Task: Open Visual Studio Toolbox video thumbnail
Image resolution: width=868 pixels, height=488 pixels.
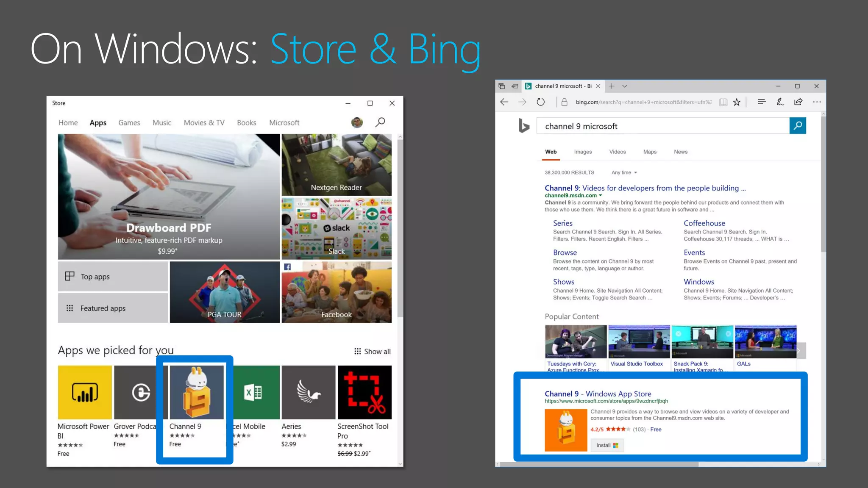Action: click(x=639, y=342)
